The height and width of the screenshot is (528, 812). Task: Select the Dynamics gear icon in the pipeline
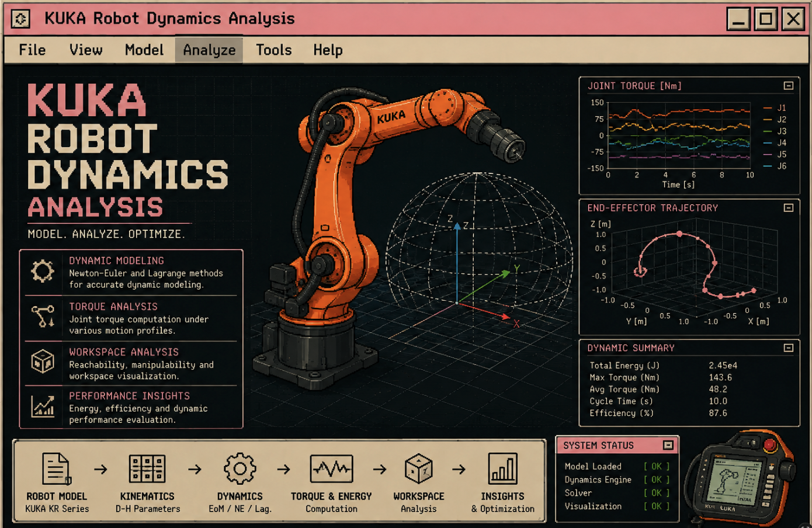[x=240, y=468]
